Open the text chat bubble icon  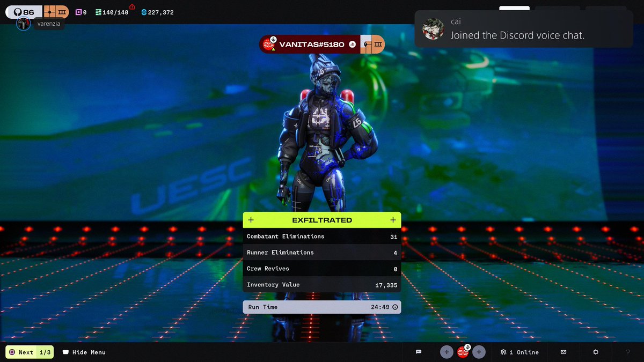[419, 352]
